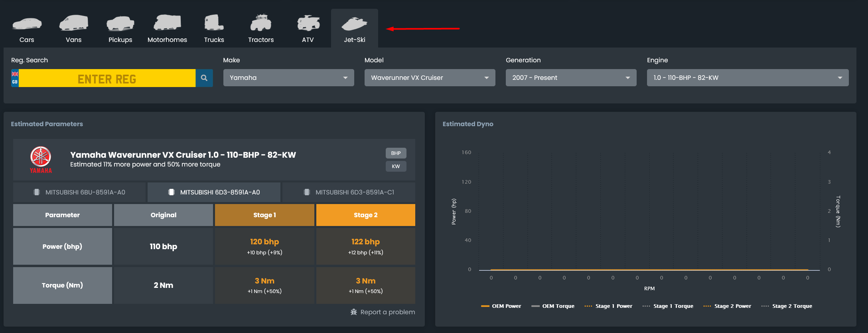The width and height of the screenshot is (868, 333).
Task: Click the Parameter column header
Action: pos(63,215)
